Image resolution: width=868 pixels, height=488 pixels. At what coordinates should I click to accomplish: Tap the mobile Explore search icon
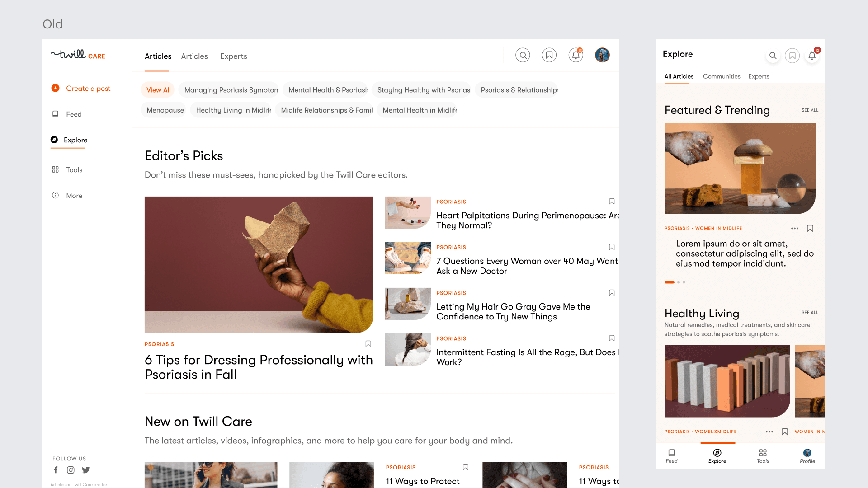(x=773, y=56)
